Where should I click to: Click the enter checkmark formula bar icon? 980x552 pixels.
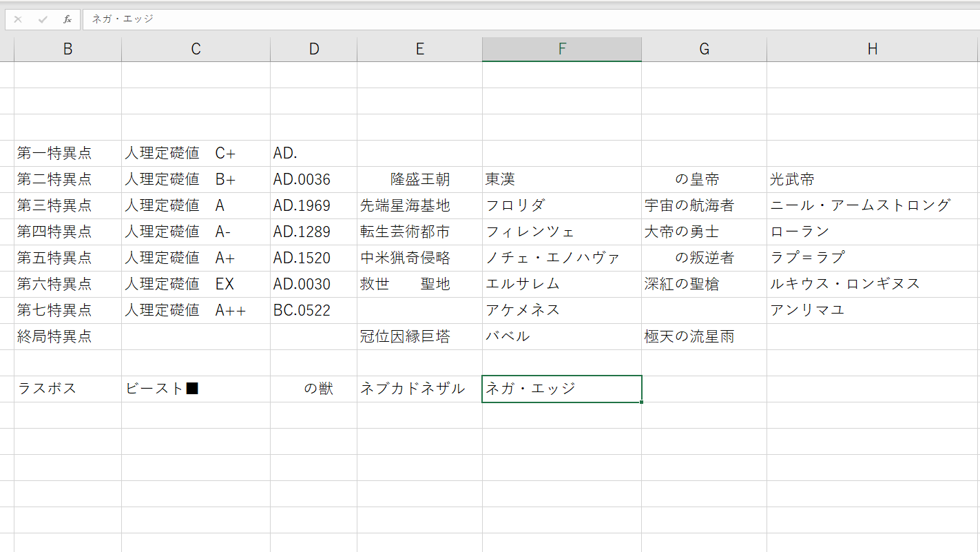click(x=43, y=19)
